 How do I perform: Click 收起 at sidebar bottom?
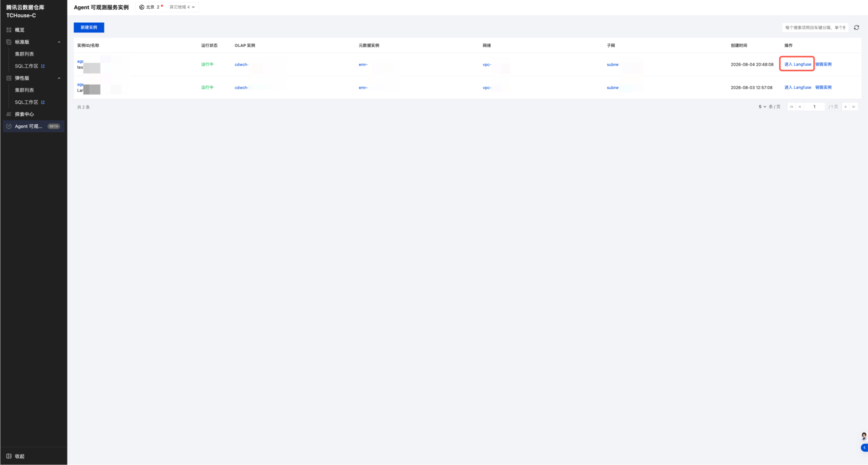20,456
